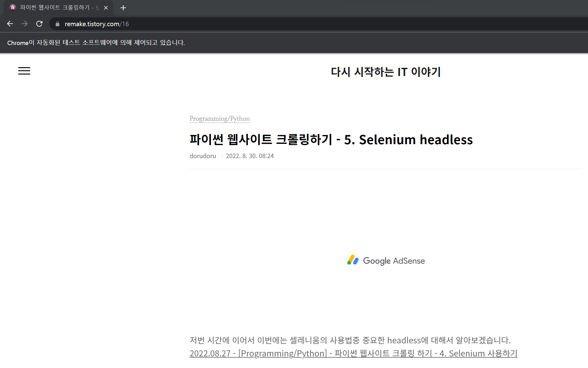588x368 pixels.
Task: Go to blog home 다시 시작하는 IT 이야기
Action: pos(386,72)
